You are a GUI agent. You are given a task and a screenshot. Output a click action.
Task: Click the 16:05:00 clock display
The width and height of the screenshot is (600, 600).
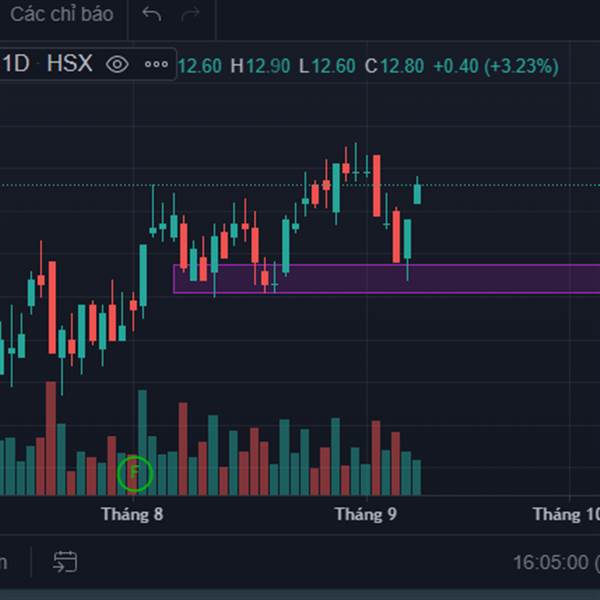[551, 562]
